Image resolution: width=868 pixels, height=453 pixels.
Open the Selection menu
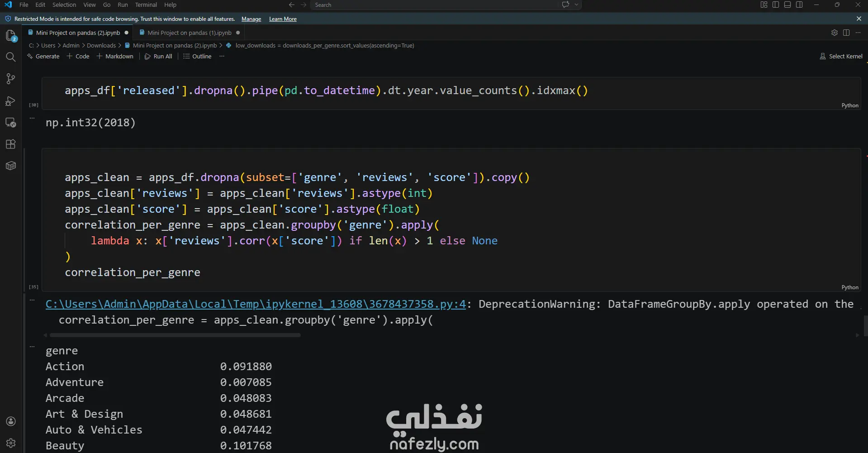tap(64, 5)
